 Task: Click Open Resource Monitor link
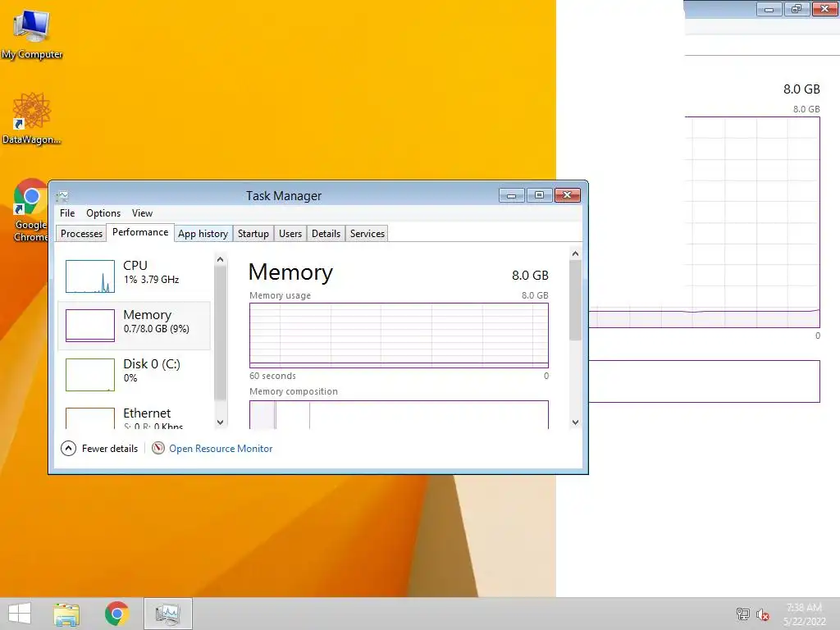pyautogui.click(x=221, y=449)
